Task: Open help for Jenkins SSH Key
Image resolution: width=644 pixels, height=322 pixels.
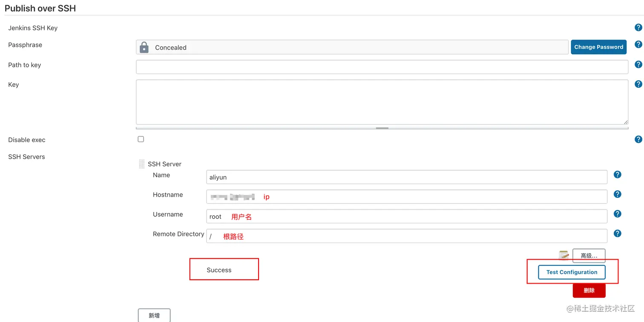Action: click(x=638, y=28)
